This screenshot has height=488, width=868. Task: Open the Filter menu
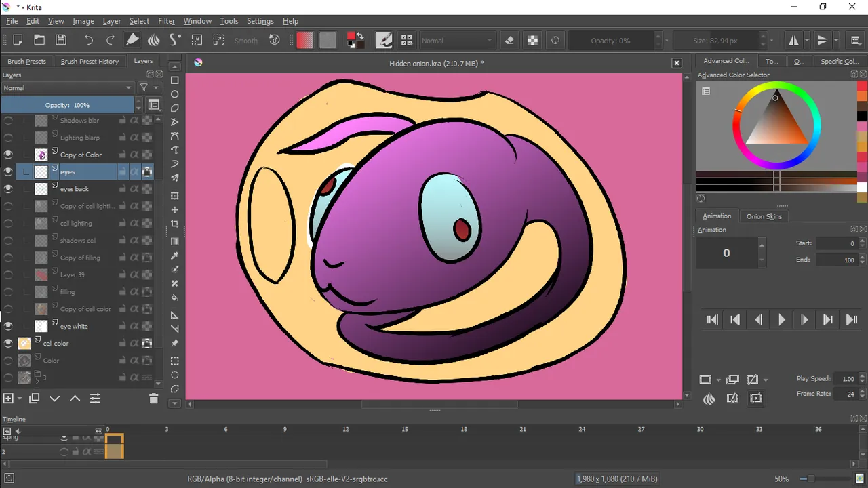click(166, 21)
